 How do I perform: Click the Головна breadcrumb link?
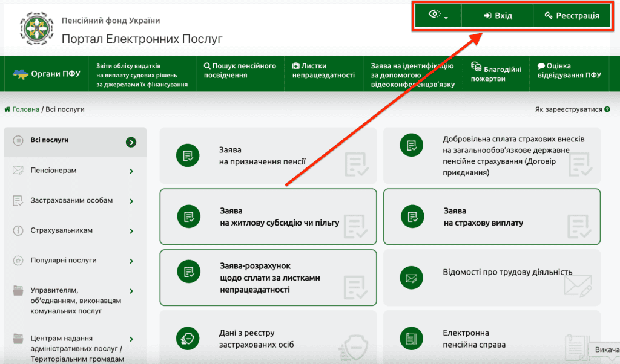click(25, 109)
